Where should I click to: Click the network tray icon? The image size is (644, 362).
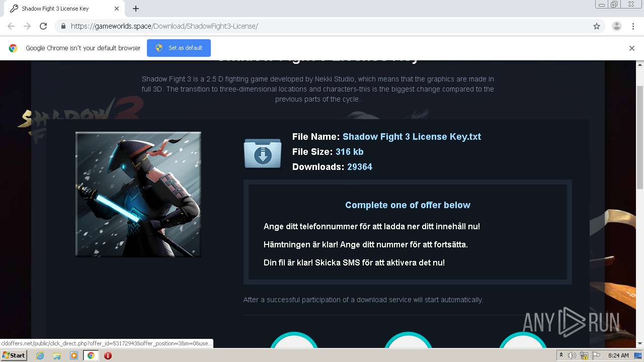[584, 355]
